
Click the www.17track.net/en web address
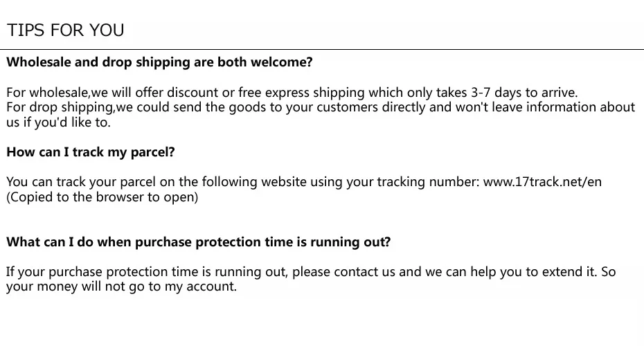pos(542,182)
